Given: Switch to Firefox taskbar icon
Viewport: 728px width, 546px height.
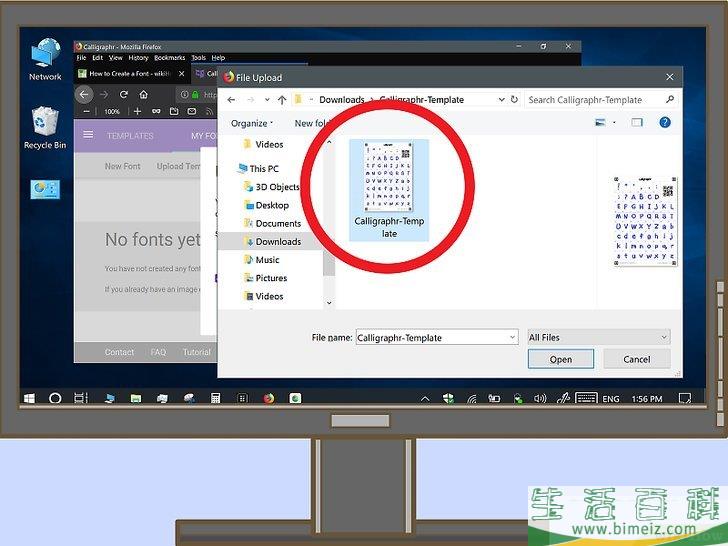Looking at the screenshot, I should (268, 398).
